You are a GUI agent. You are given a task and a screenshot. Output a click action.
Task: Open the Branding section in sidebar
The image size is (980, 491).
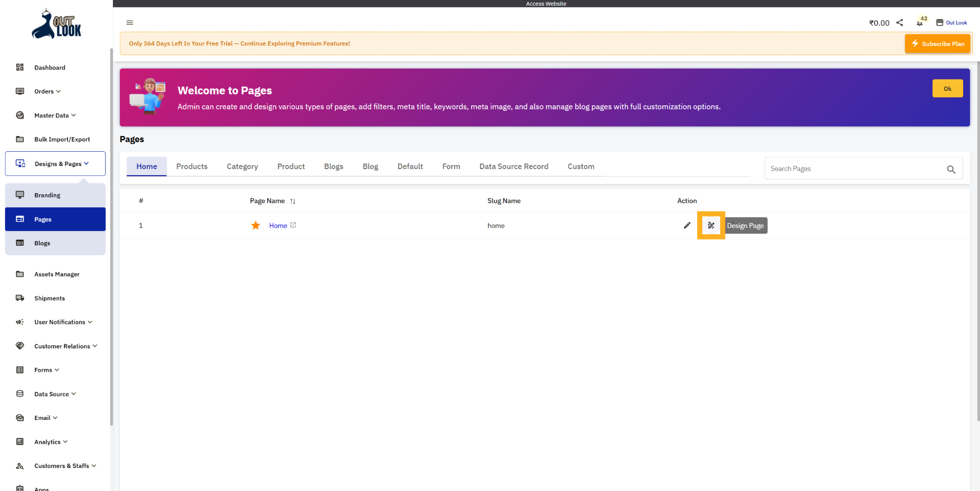coord(47,195)
